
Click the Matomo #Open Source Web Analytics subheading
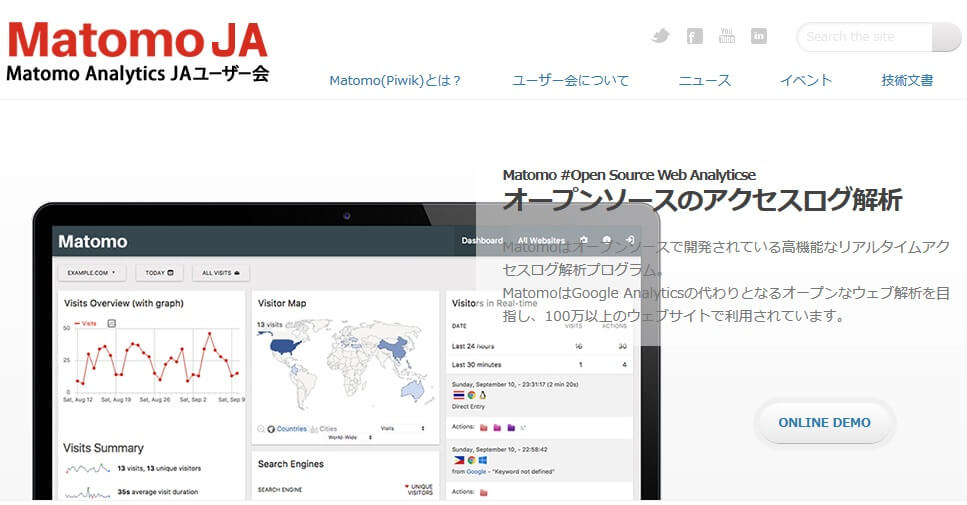[x=629, y=175]
